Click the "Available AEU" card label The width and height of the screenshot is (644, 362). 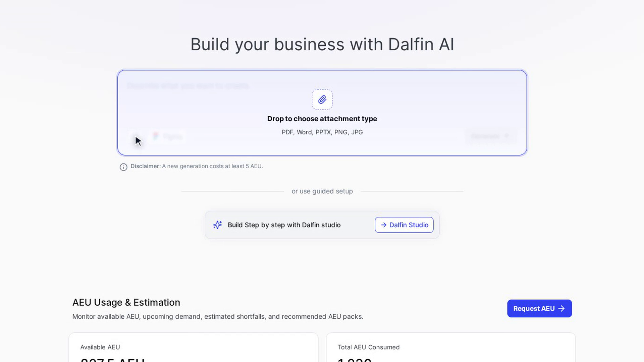[x=100, y=347]
